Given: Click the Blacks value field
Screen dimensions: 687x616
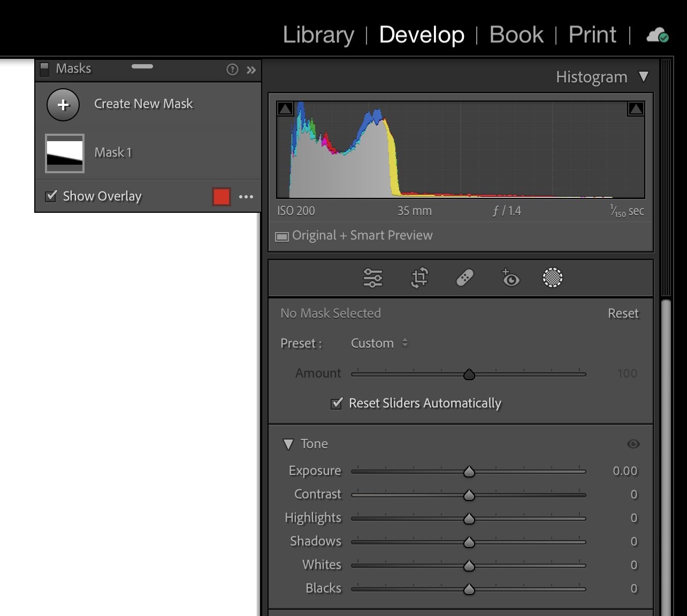Looking at the screenshot, I should pos(634,589).
